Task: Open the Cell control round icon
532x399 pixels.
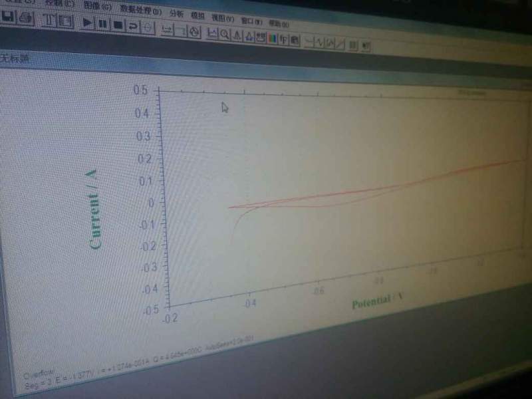Action: click(x=195, y=31)
